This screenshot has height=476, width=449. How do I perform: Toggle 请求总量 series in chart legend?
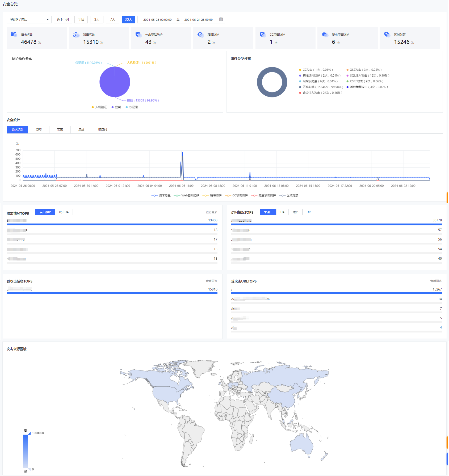point(161,195)
